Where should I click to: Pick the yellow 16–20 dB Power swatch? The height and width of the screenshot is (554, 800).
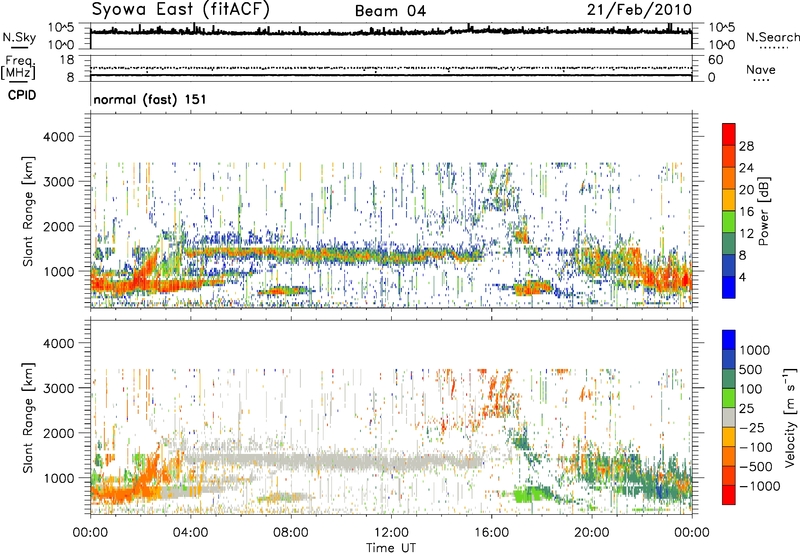(x=729, y=200)
